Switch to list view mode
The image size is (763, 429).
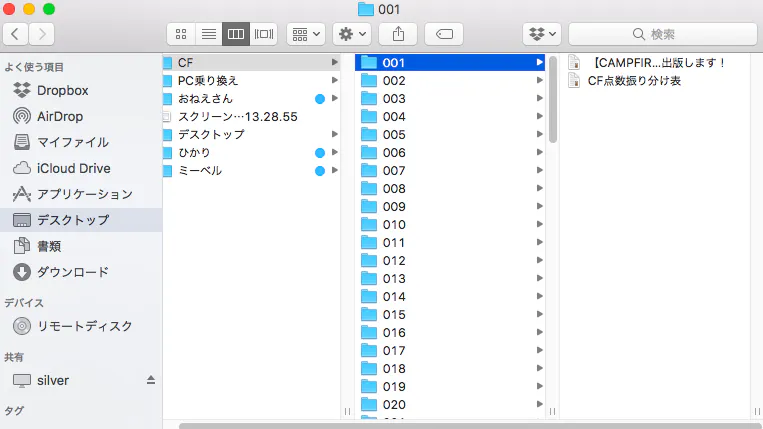tap(208, 34)
